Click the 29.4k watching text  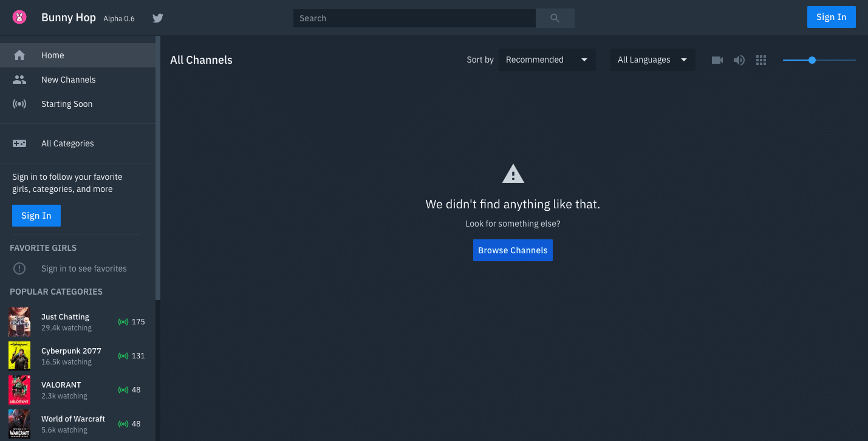click(x=66, y=328)
